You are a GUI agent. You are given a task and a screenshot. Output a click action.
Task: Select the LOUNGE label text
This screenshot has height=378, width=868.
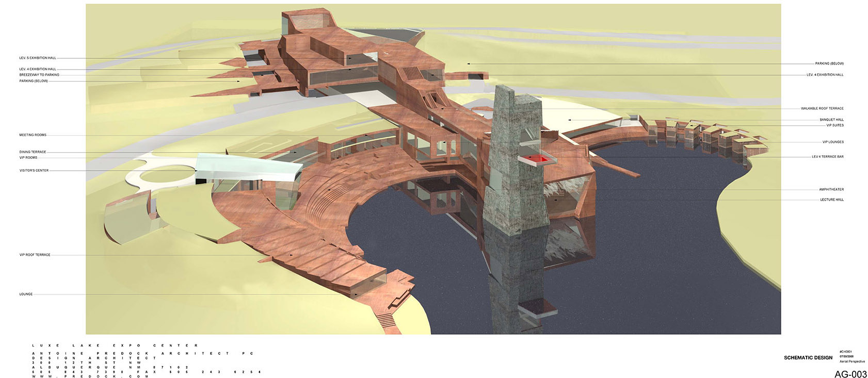[x=26, y=294]
